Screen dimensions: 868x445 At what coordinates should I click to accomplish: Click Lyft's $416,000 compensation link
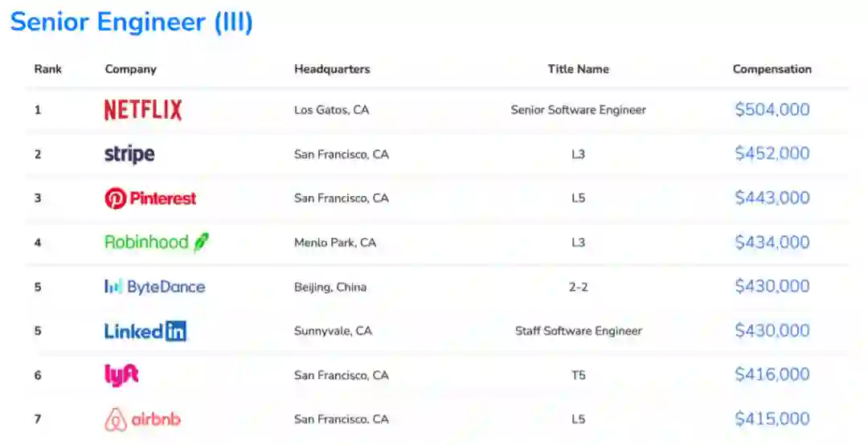[772, 374]
